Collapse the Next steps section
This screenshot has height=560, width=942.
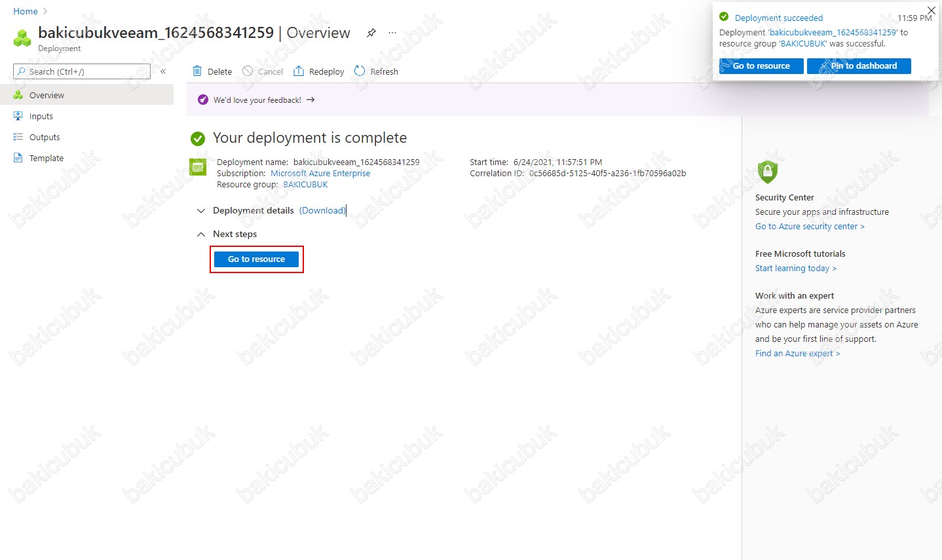click(x=201, y=234)
